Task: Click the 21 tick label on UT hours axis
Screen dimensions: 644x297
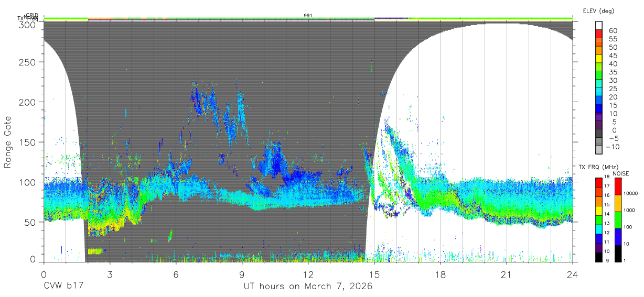Action: pyautogui.click(x=507, y=274)
